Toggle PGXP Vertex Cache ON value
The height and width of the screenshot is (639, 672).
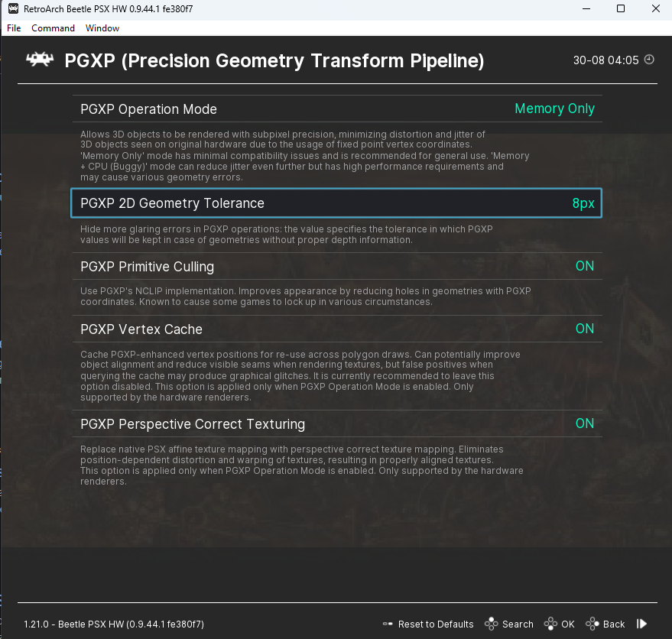pyautogui.click(x=585, y=329)
